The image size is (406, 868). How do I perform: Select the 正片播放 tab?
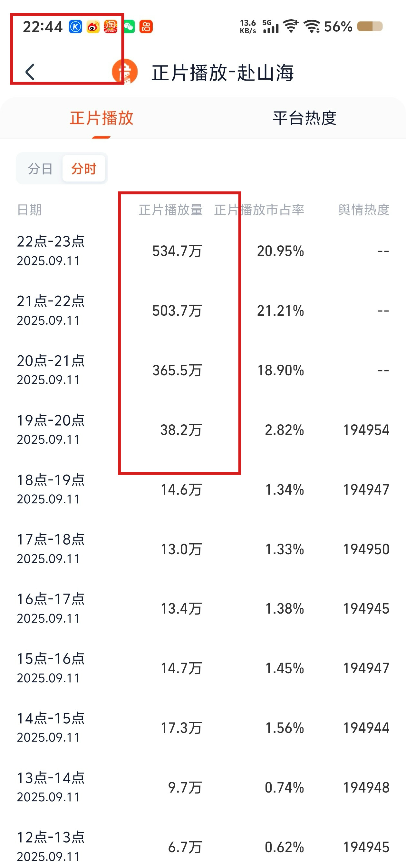coord(102,118)
